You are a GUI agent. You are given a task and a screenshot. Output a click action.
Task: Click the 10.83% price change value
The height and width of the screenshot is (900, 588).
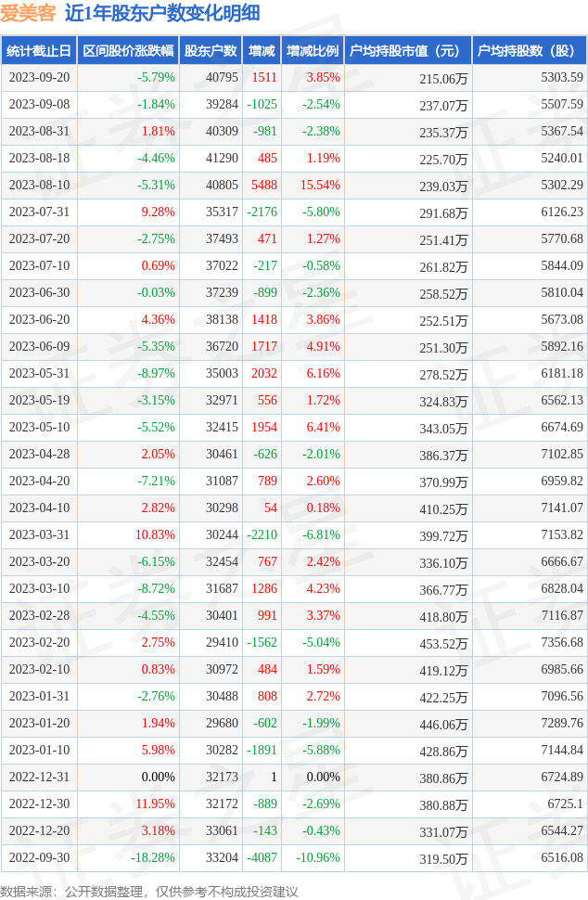point(156,534)
